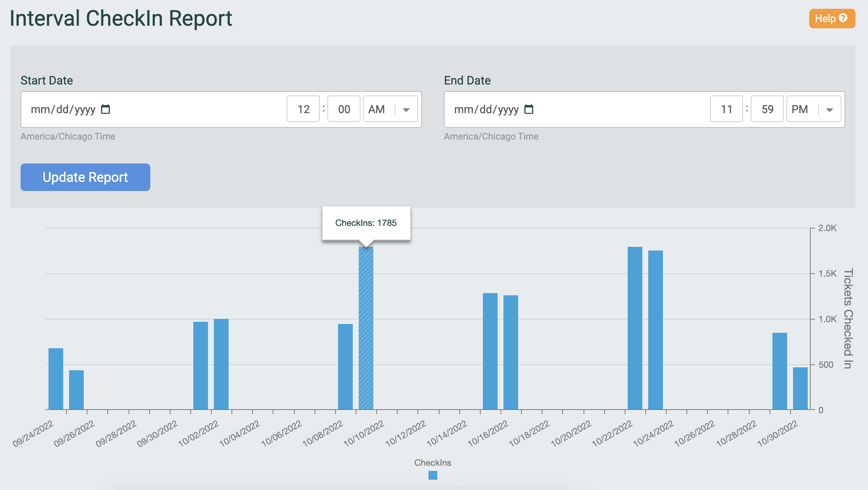Select the start hour field showing 12
The width and height of the screenshot is (868, 490).
303,109
